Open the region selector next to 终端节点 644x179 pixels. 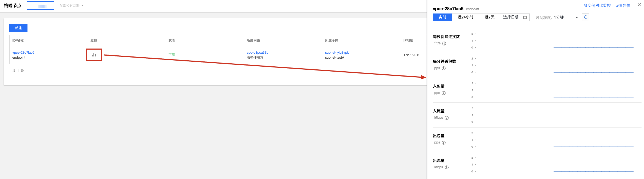[x=40, y=6]
